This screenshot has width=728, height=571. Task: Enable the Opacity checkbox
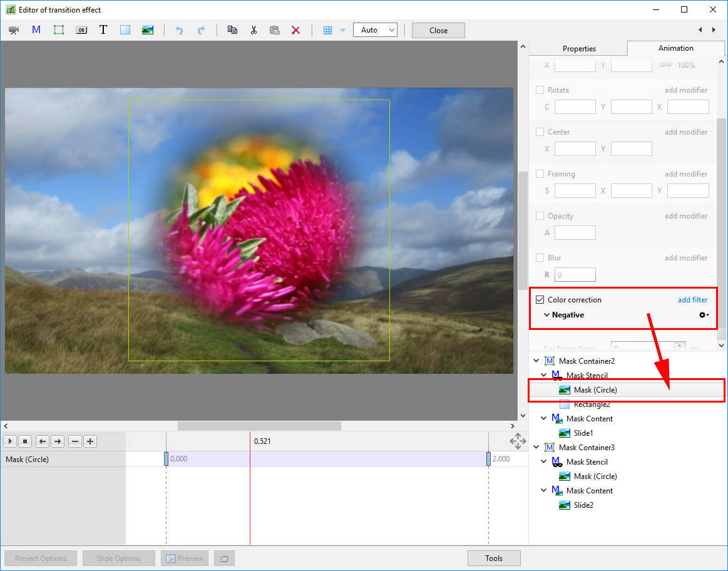tap(540, 216)
